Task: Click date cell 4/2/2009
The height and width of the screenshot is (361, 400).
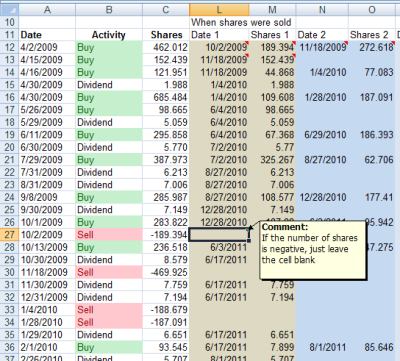Action: pos(47,47)
